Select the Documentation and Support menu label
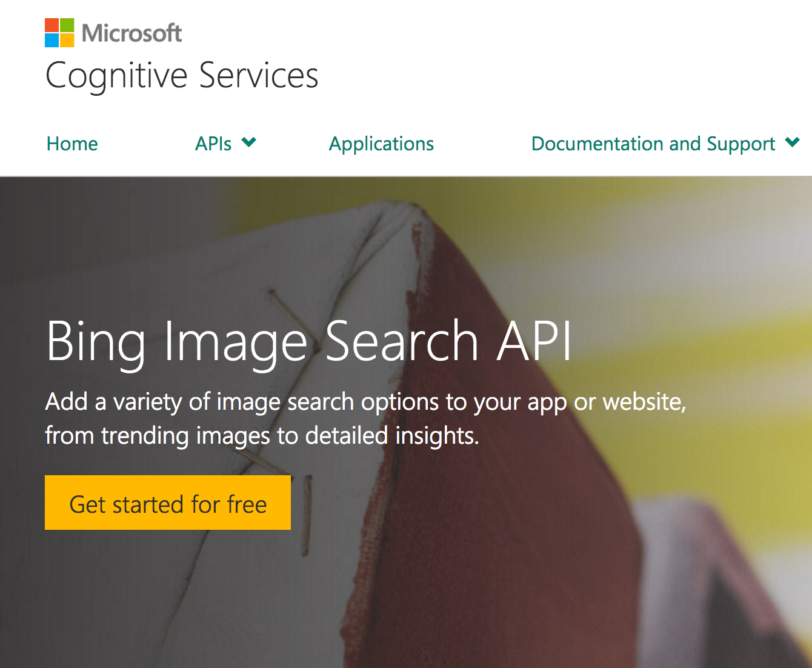812x668 pixels. click(x=653, y=144)
